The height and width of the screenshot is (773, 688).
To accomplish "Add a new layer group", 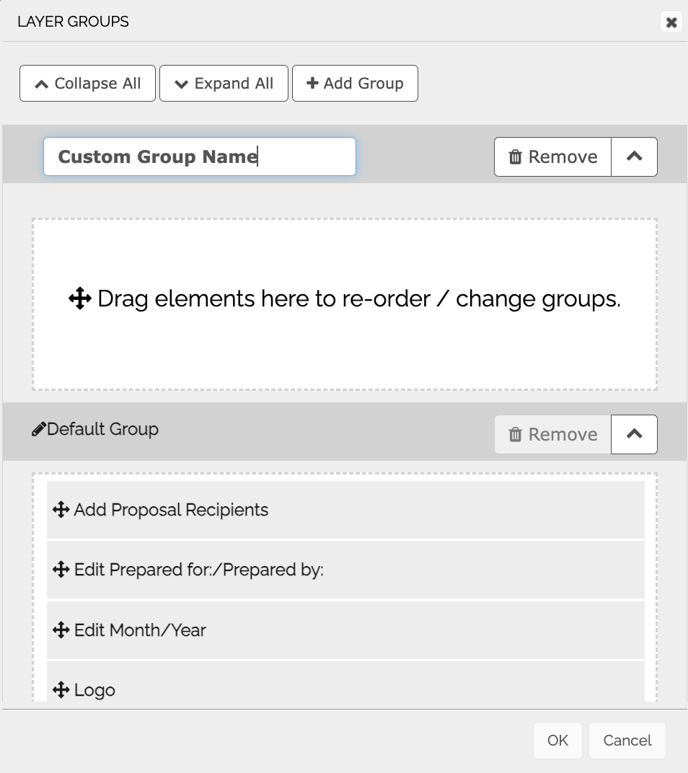I will pyautogui.click(x=355, y=83).
